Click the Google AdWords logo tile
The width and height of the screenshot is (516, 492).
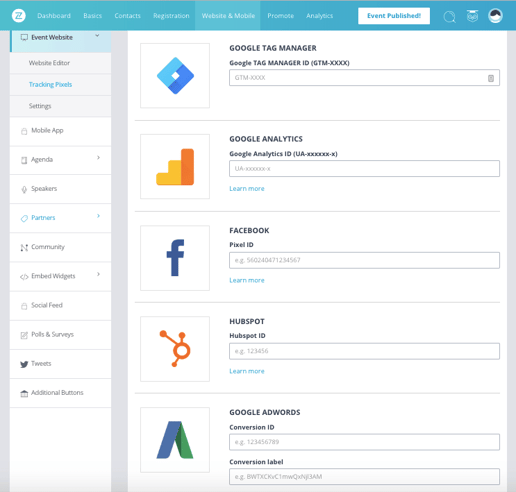tap(175, 440)
